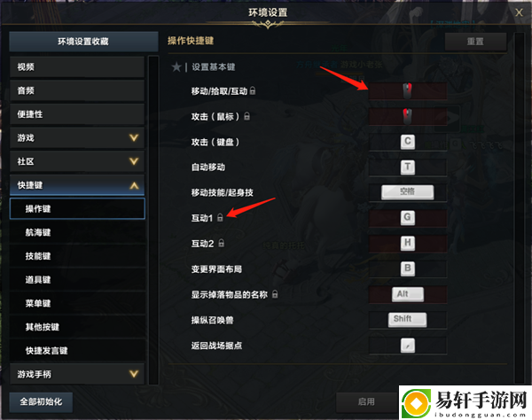
Task: Click the 重置 reset button
Action: pos(475,42)
